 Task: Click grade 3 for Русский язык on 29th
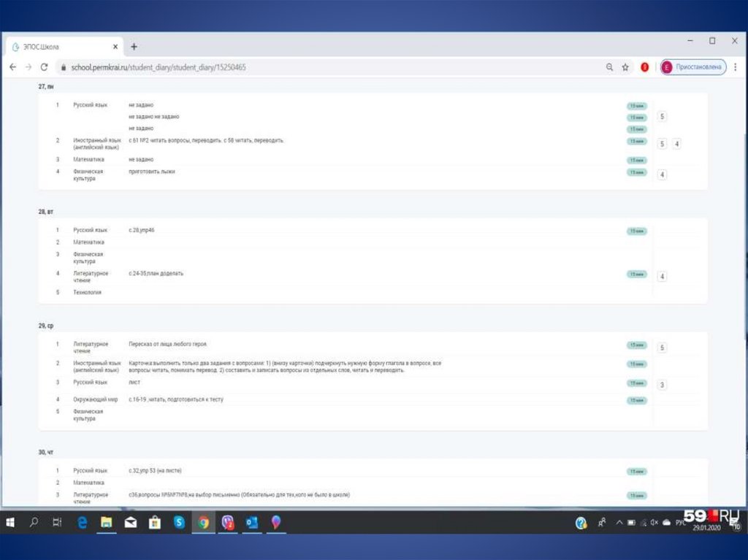(x=662, y=386)
